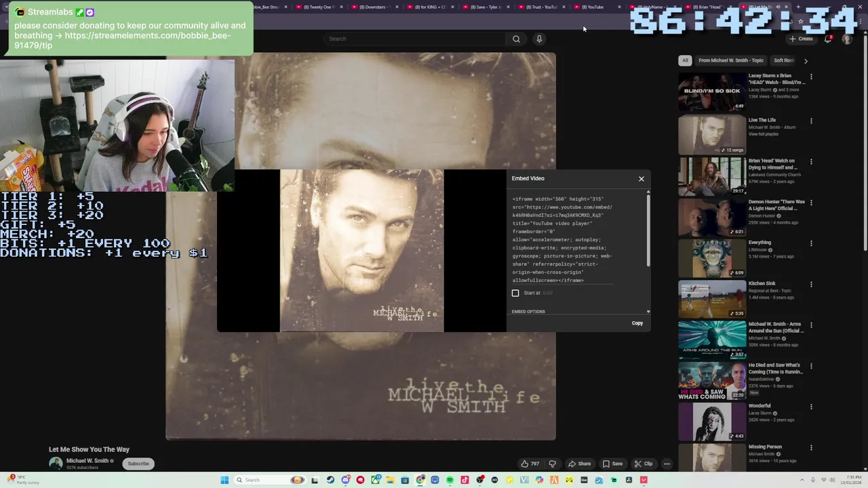Image resolution: width=868 pixels, height=488 pixels.
Task: Open options menu for Demon Hunter video
Action: click(x=811, y=202)
